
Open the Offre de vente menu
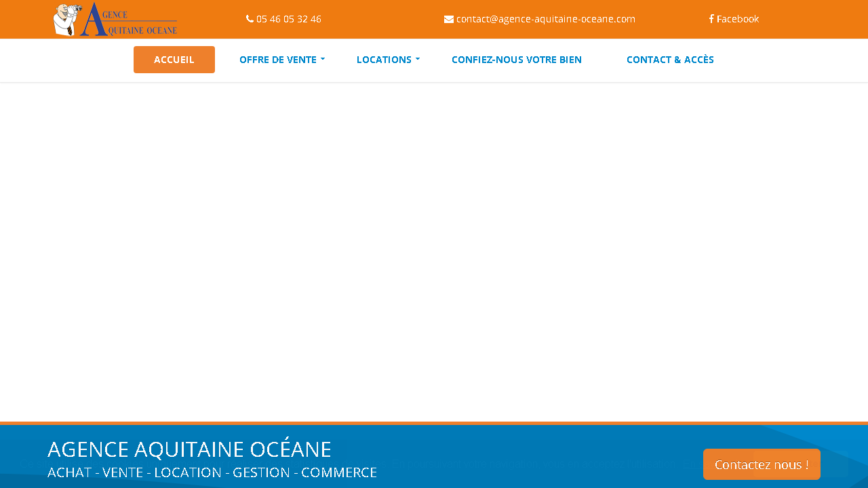(x=278, y=60)
